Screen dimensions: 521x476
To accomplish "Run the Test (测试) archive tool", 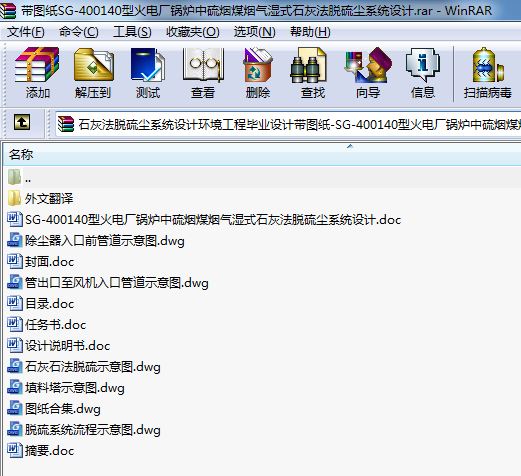I will pos(148,65).
